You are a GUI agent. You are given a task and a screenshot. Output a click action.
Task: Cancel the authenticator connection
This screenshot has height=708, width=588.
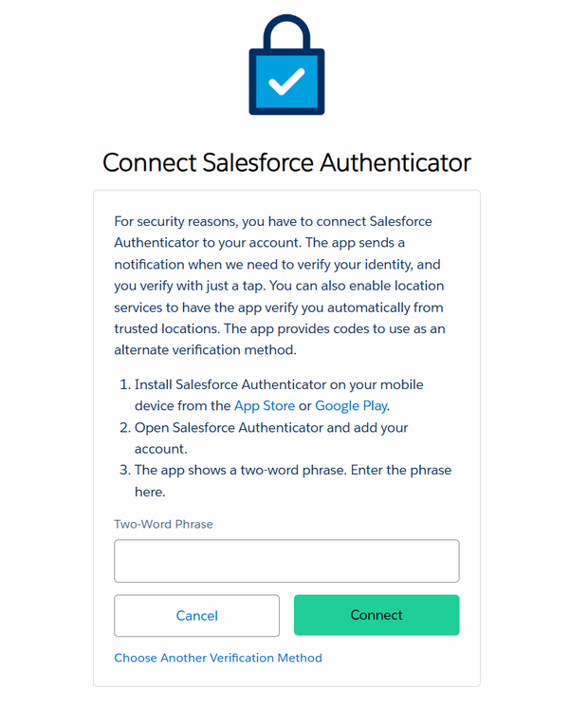coord(196,615)
